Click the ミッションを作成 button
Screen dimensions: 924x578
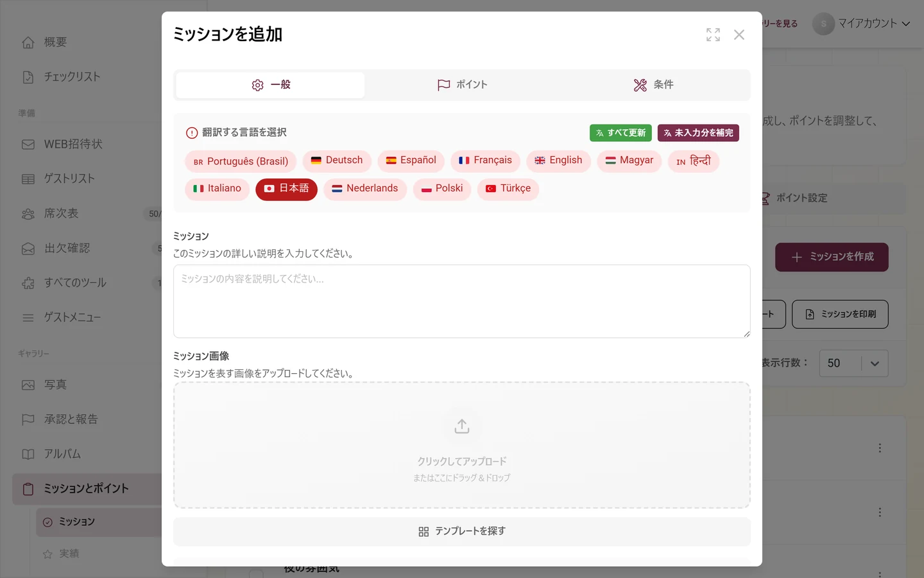pos(832,257)
